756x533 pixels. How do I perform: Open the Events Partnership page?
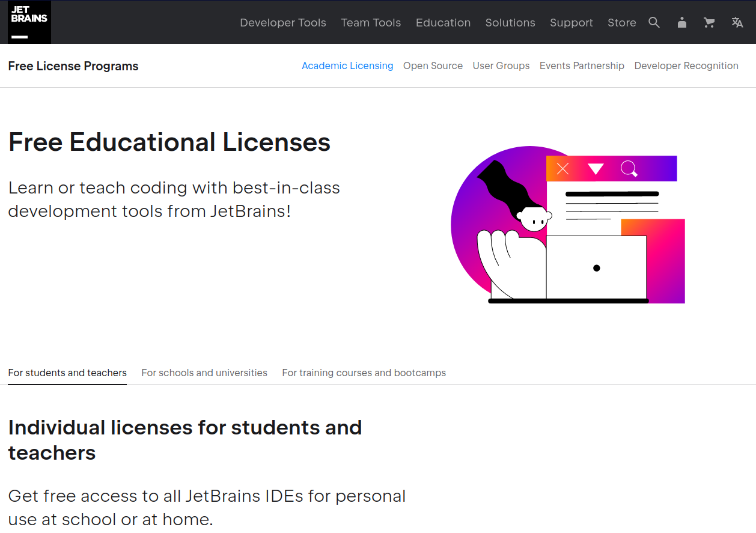pyautogui.click(x=582, y=66)
